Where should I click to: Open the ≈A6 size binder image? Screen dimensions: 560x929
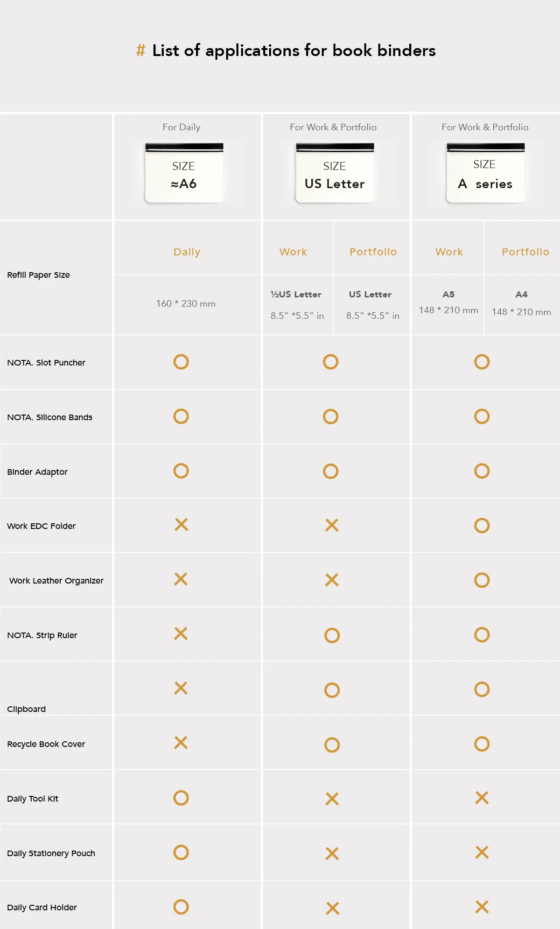tap(184, 173)
